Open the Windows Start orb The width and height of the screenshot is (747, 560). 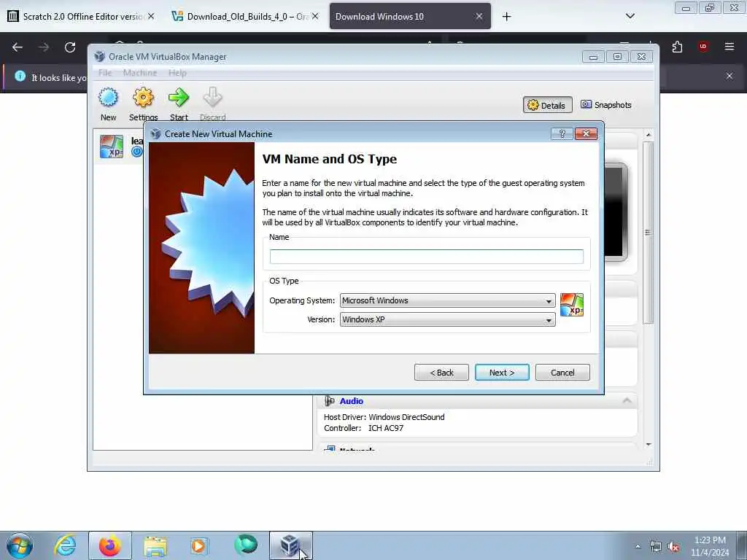coord(20,545)
